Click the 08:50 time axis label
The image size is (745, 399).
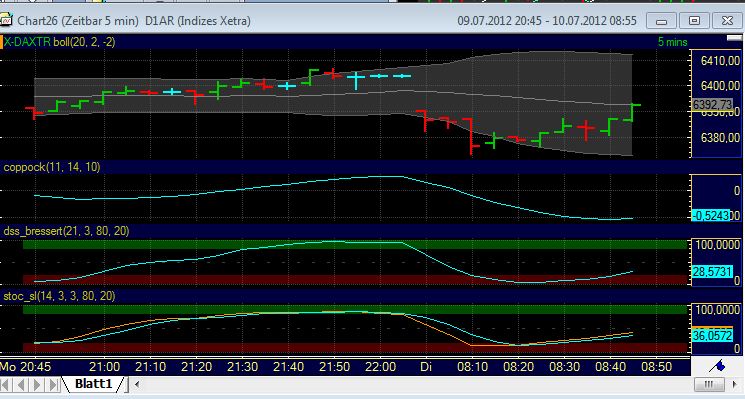pyautogui.click(x=657, y=367)
